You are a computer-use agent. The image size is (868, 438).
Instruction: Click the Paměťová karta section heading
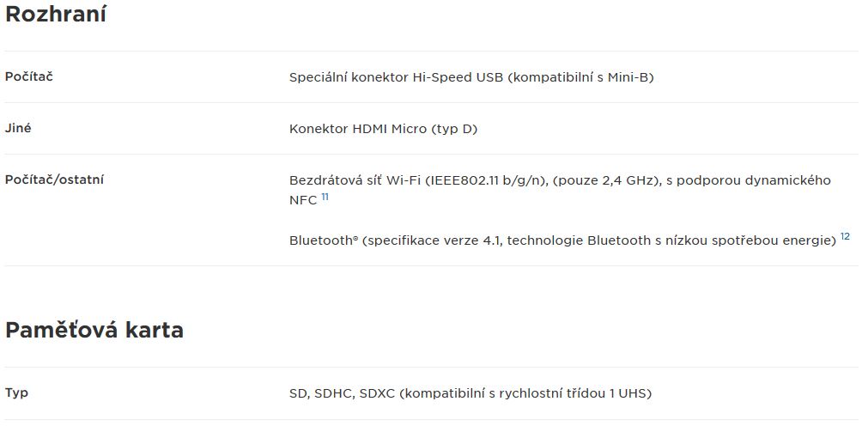[x=94, y=330]
